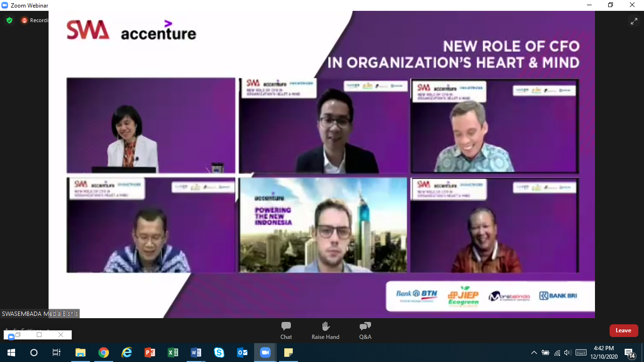Click the Moratelindo sponsor logo

509,296
